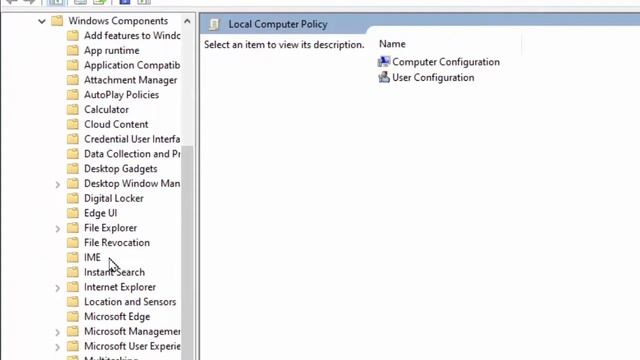Viewport: 640px width, 360px height.
Task: Select the Edge UI tree item
Action: 100,213
